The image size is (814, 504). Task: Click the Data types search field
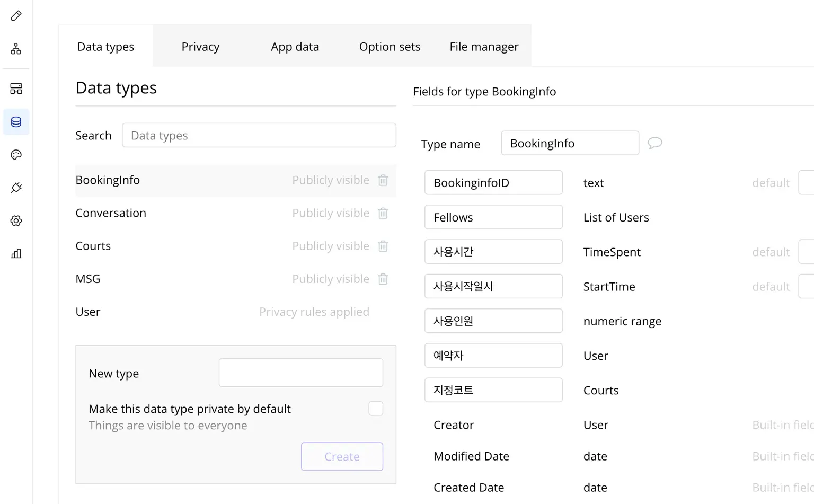point(259,136)
